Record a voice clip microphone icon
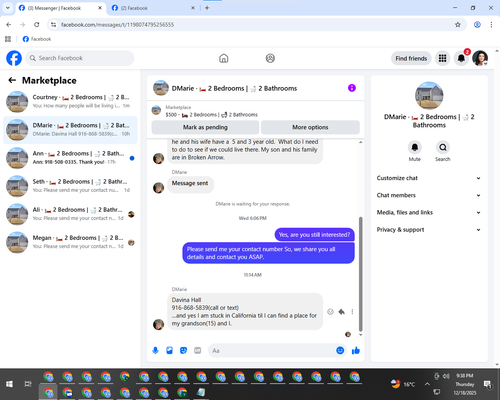Image resolution: width=500 pixels, height=400 pixels. (155, 350)
